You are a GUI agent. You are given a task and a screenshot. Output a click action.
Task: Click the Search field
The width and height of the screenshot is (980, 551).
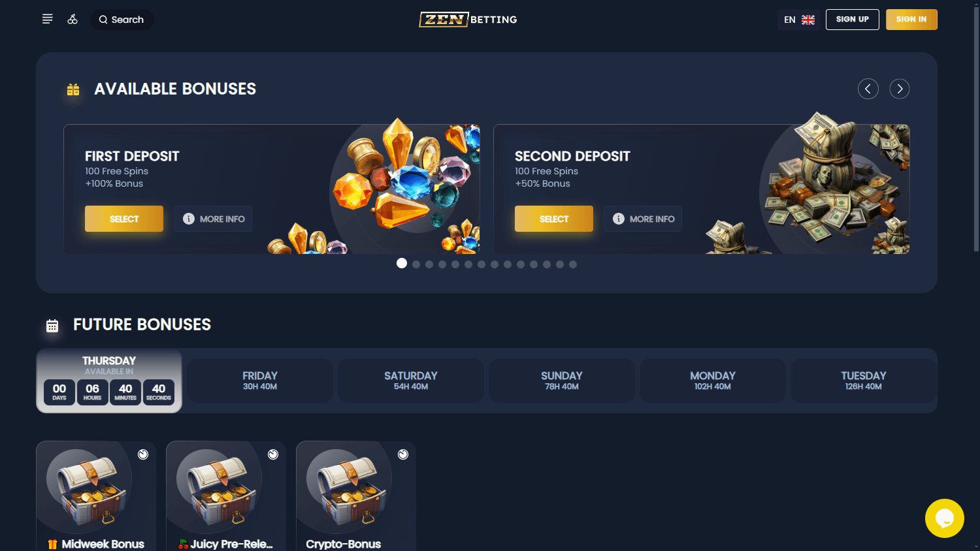[122, 20]
